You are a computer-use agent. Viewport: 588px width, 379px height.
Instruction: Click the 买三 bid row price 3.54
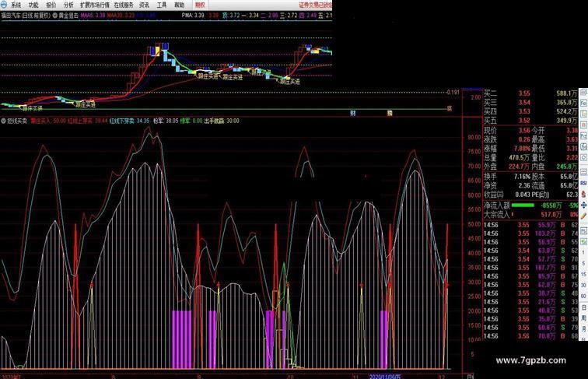[x=524, y=103]
